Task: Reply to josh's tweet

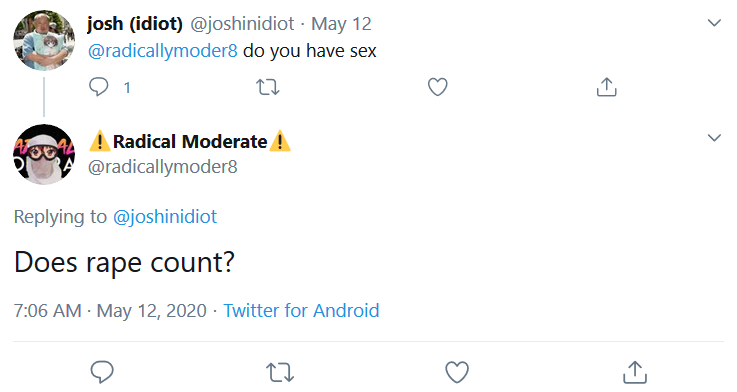Action: [99, 87]
